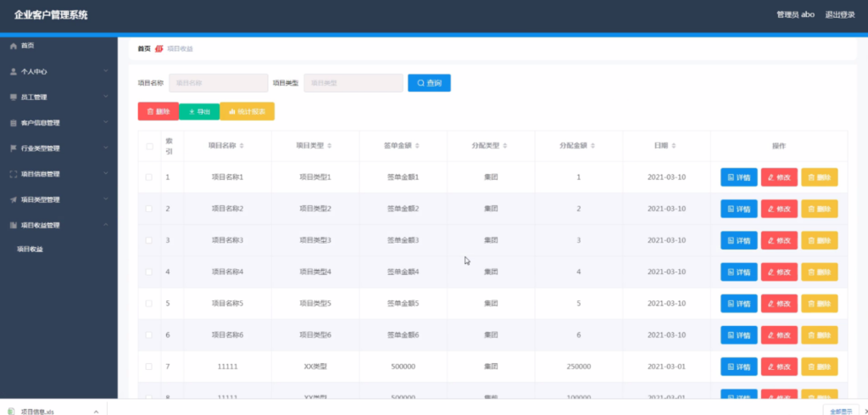This screenshot has height=415, width=868.
Task: Click 修改 for row 项目名称2
Action: click(x=780, y=209)
